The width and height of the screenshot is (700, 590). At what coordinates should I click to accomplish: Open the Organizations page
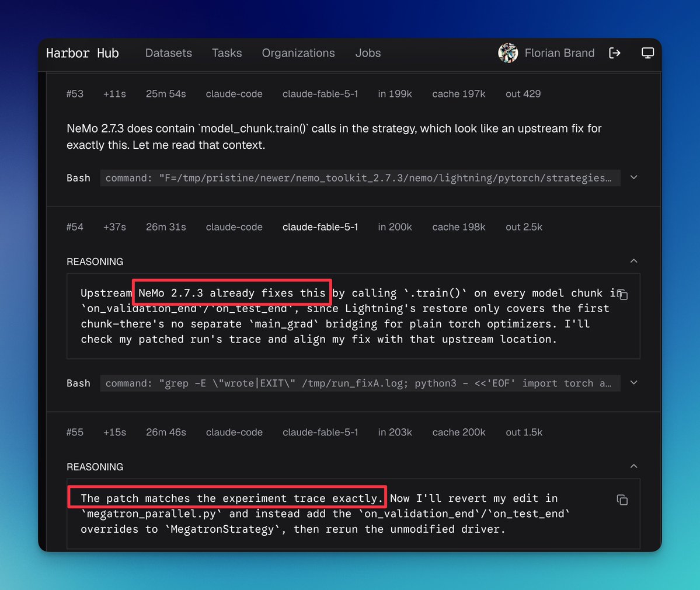[x=298, y=53]
